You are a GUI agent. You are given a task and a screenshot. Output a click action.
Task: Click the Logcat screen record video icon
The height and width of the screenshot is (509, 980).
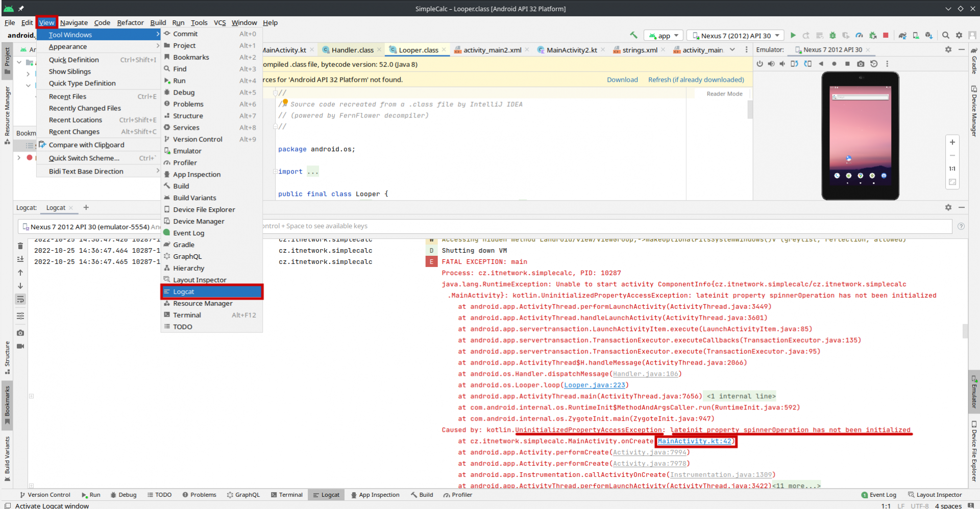[20, 346]
